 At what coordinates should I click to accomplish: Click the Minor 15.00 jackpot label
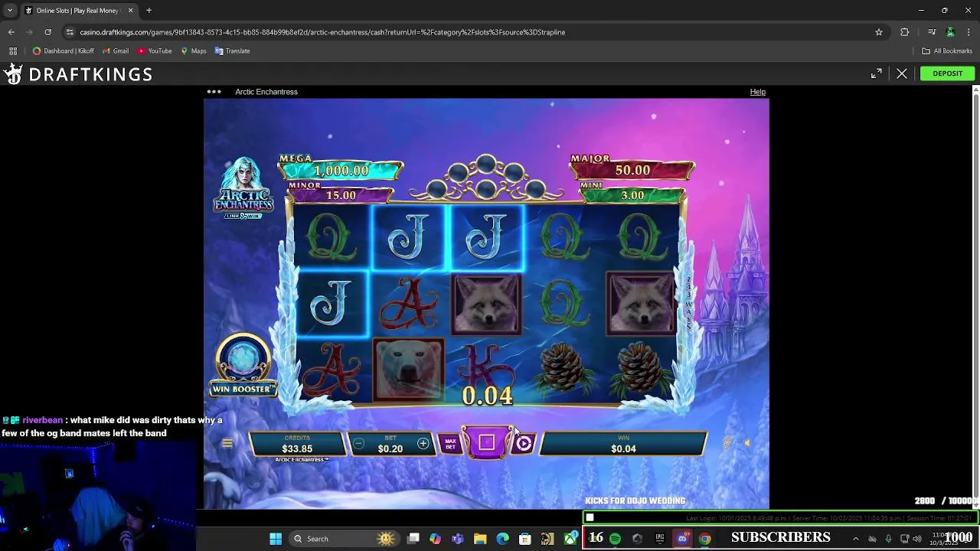341,193
